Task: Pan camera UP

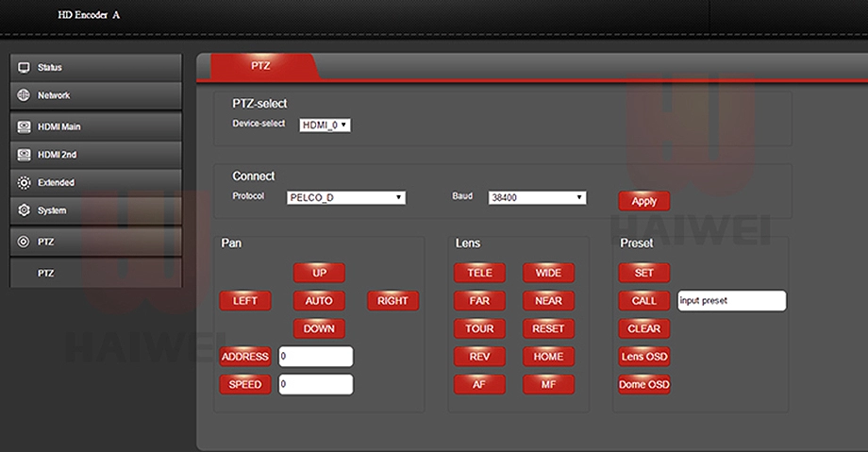Action: (x=319, y=273)
